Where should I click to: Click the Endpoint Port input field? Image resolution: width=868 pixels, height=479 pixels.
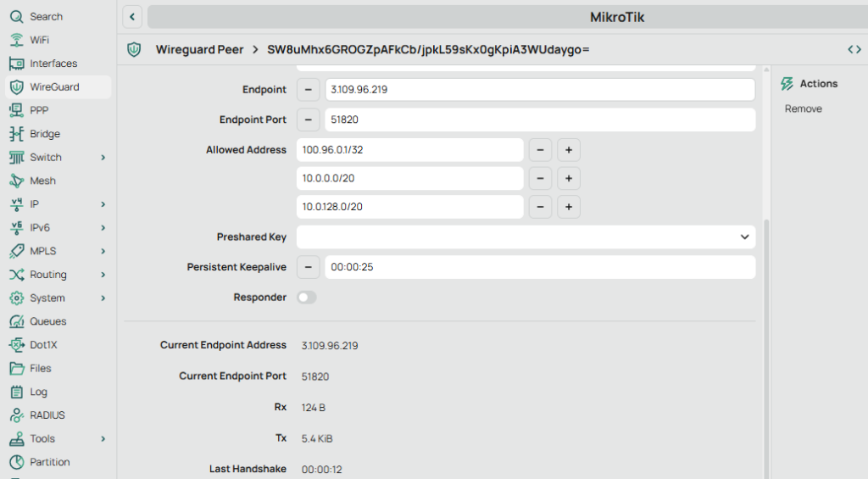[x=540, y=120]
